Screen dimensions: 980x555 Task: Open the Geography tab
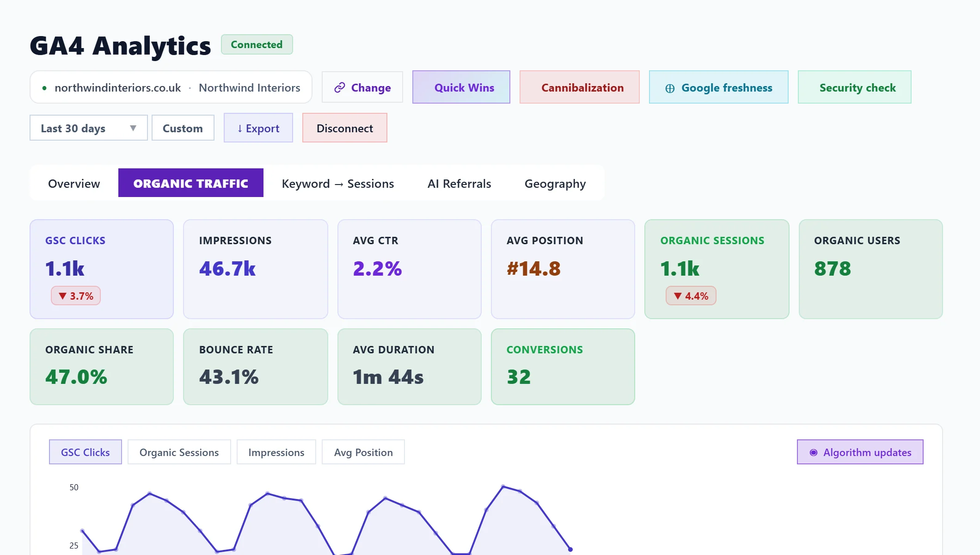coord(555,183)
